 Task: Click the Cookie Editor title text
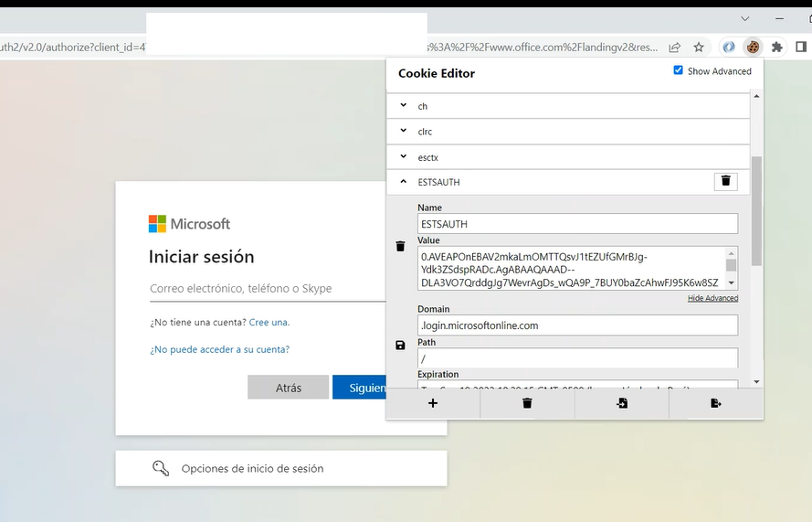pos(437,74)
